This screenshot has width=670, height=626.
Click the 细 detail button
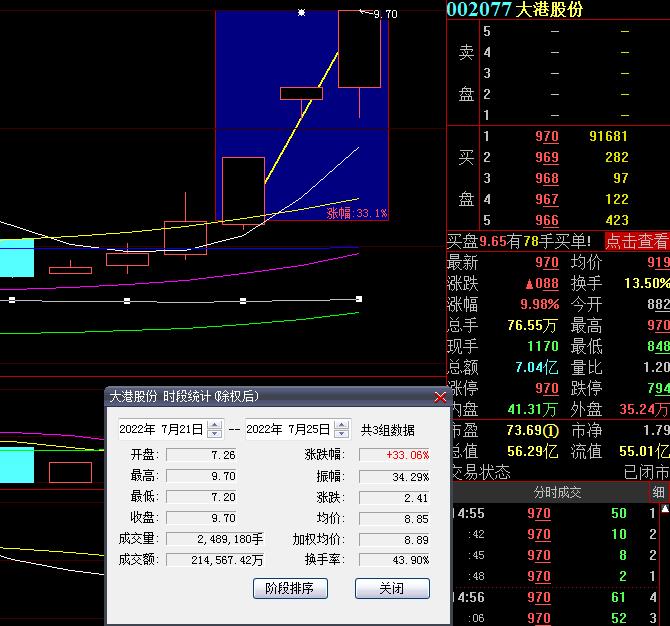coord(659,492)
